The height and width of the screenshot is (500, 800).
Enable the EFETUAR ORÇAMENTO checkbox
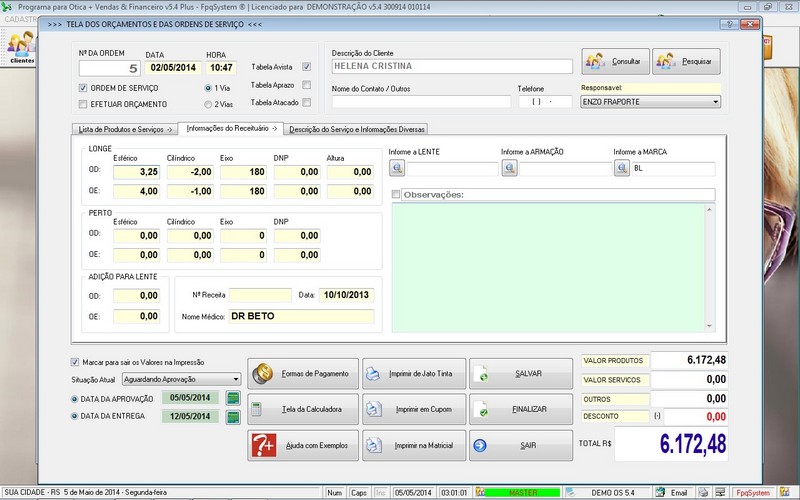coord(83,103)
